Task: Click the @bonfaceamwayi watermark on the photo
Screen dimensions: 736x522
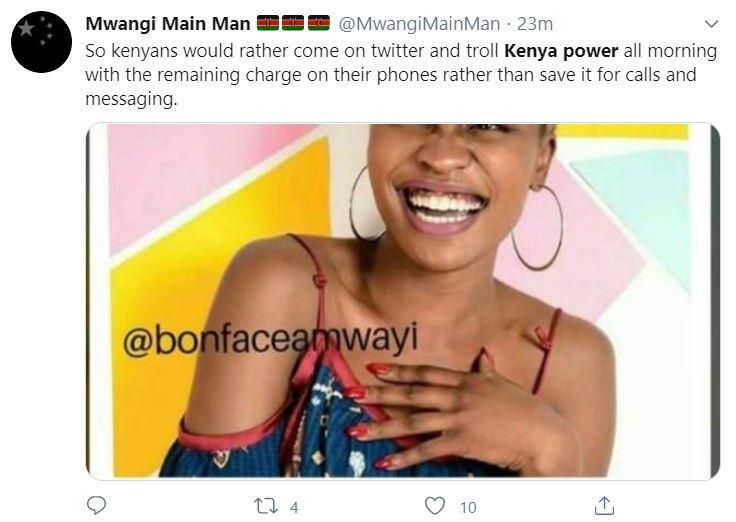Action: pyautogui.click(x=270, y=339)
